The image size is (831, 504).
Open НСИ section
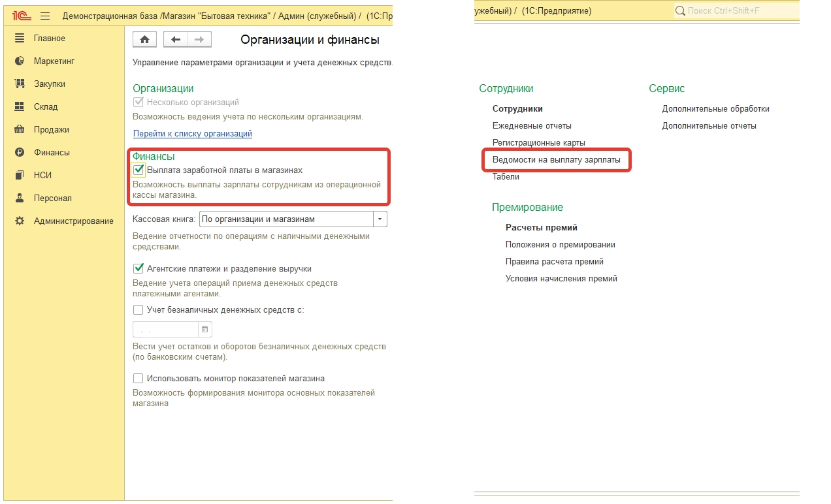42,176
